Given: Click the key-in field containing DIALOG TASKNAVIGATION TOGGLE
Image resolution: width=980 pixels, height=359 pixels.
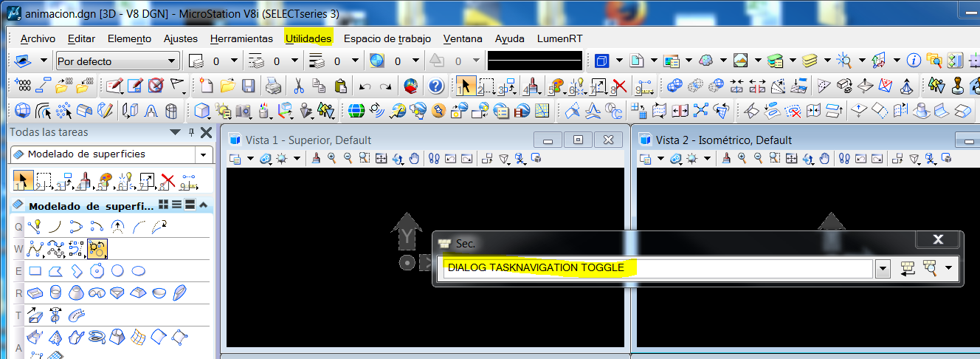Looking at the screenshot, I should coord(658,268).
